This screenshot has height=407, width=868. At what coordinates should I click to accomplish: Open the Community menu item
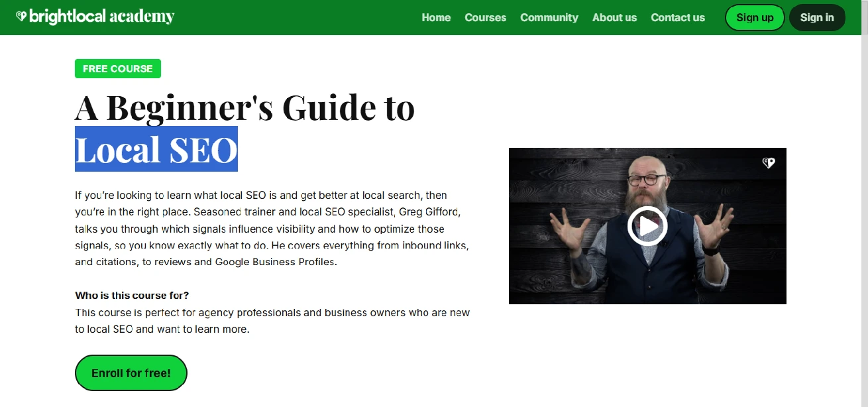pos(549,18)
